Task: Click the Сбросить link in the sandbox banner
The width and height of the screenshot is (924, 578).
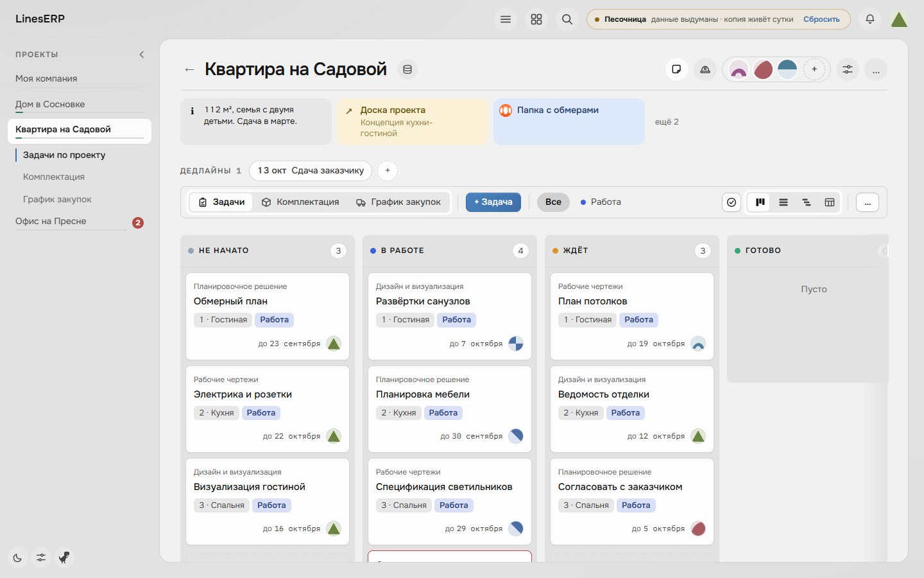Action: [x=821, y=19]
